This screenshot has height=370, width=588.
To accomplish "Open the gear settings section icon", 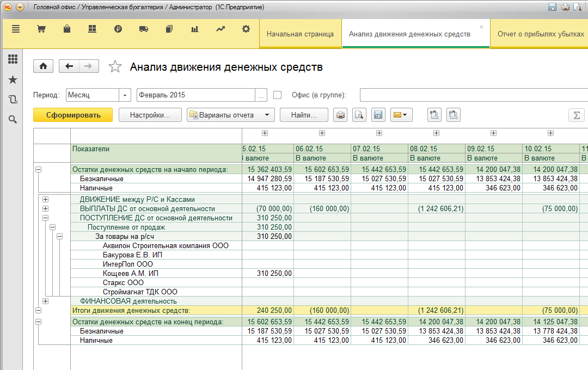I will click(x=246, y=29).
